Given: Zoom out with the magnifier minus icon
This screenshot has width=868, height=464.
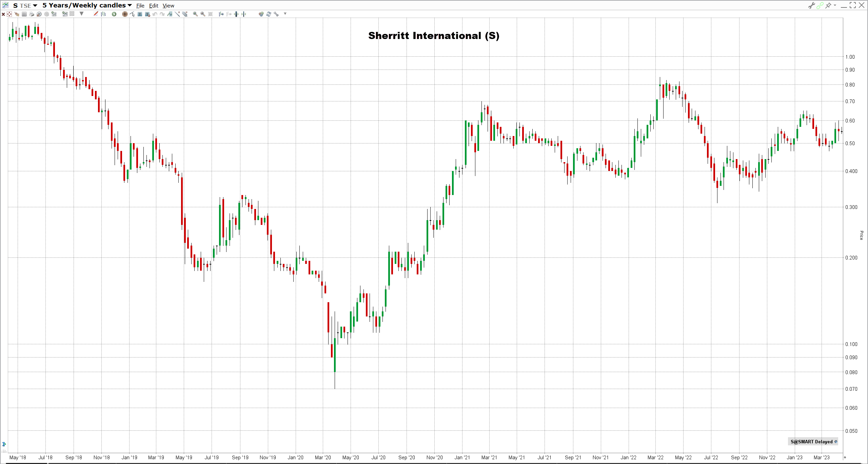Looking at the screenshot, I should [x=203, y=14].
